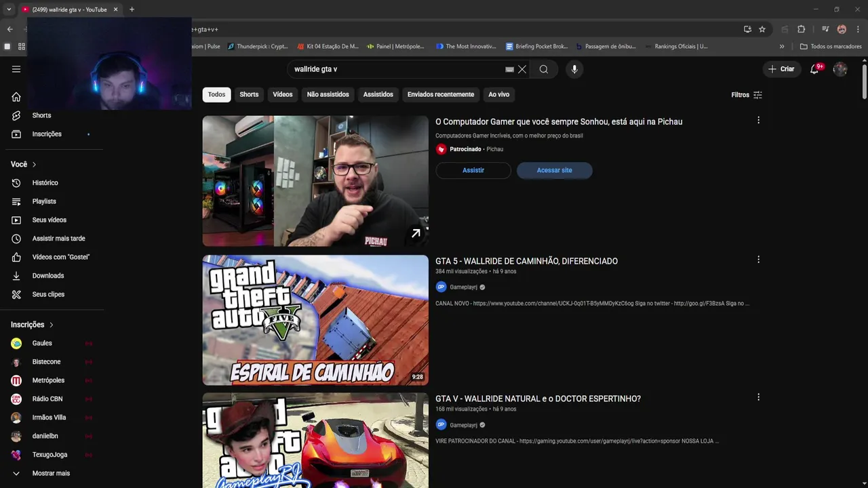Select the Shorts filter chip
The height and width of the screenshot is (488, 868).
[249, 95]
